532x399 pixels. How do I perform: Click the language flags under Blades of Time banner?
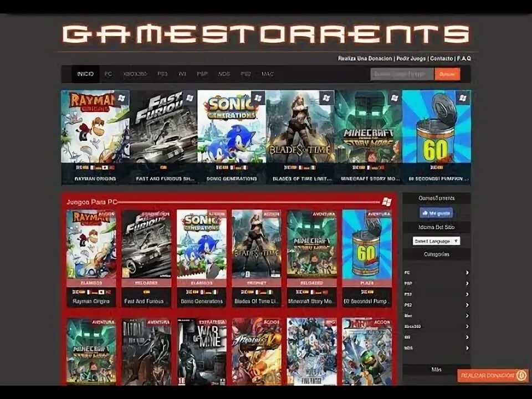pyautogui.click(x=300, y=167)
